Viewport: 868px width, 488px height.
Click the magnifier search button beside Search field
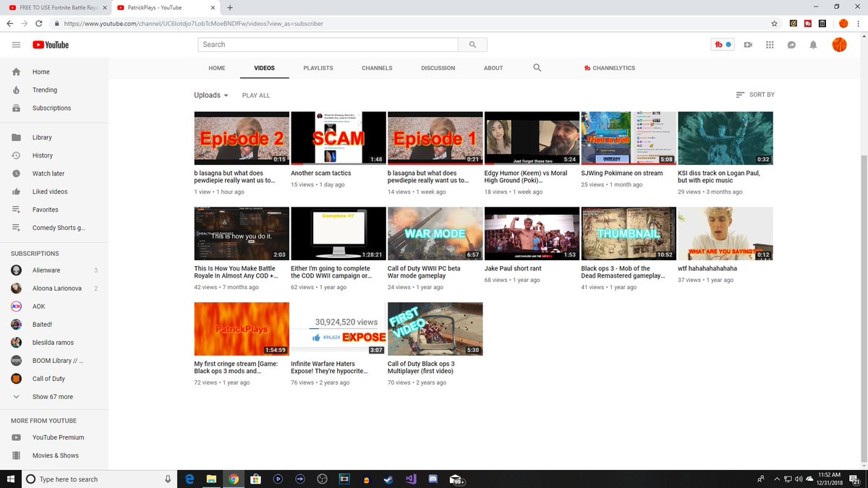click(x=472, y=45)
